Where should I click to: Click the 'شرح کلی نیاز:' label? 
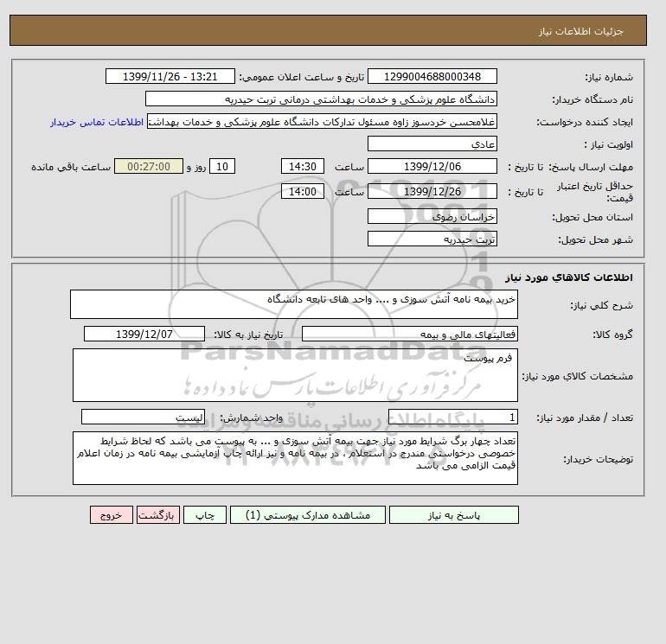(x=601, y=305)
